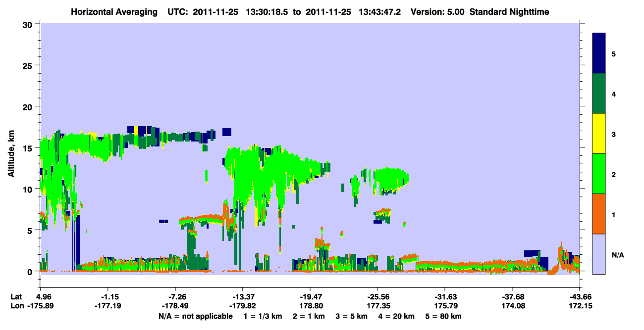644x330 pixels.
Task: Click 'Standard Nighttime' in the title
Action: 509,12
